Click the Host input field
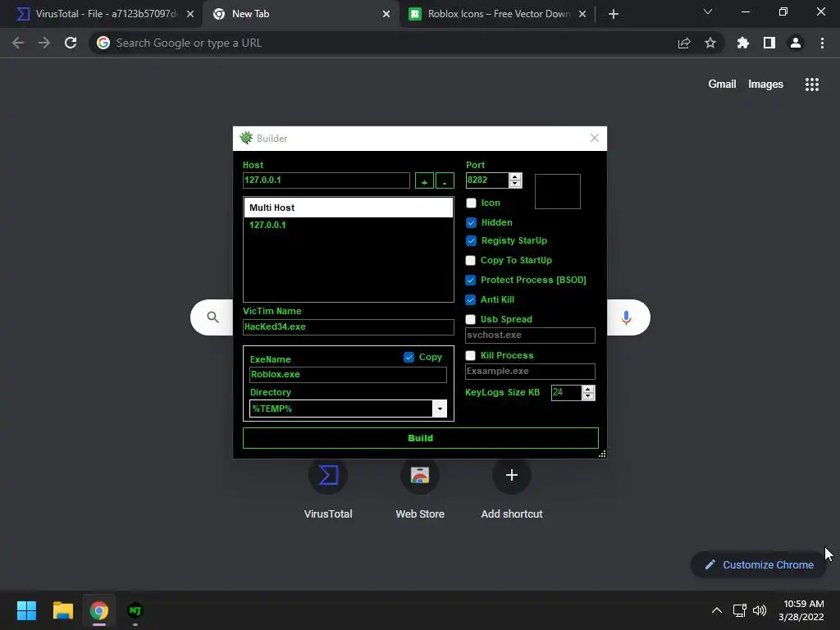The width and height of the screenshot is (840, 630). (x=326, y=180)
